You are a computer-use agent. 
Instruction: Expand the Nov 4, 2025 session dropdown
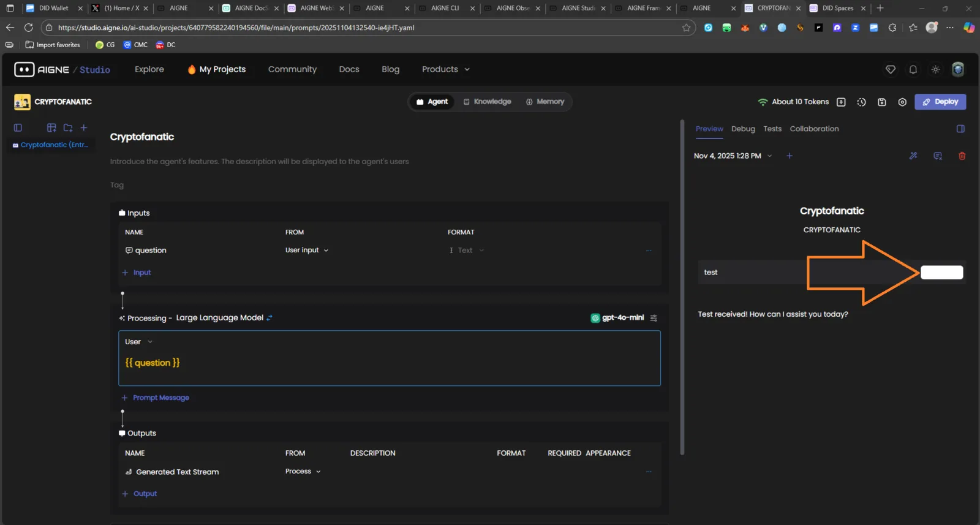click(733, 156)
